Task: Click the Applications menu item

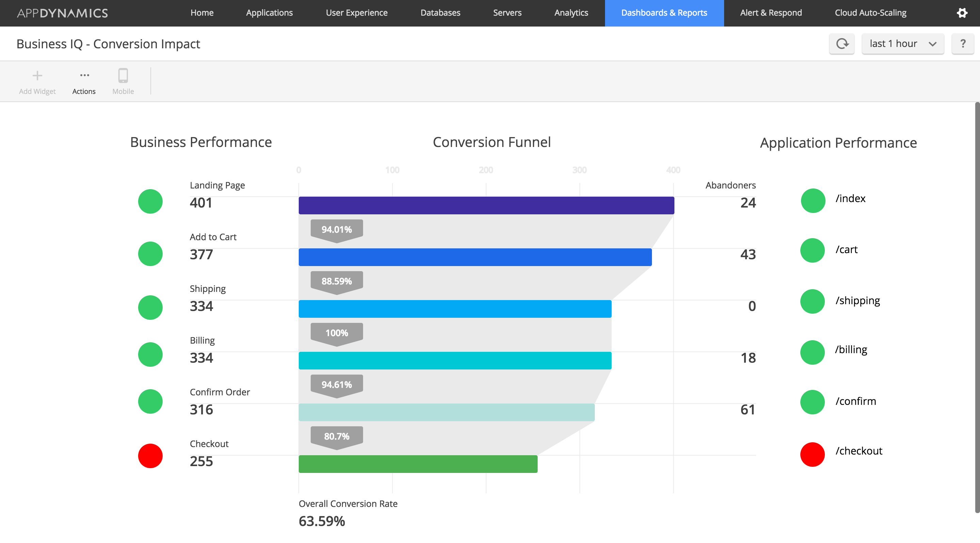Action: click(x=270, y=12)
